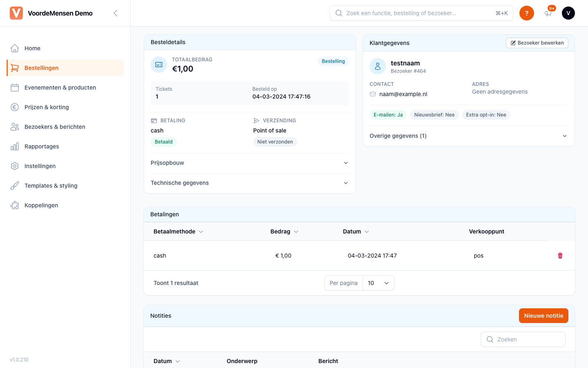Click the euro icon for Prijzen
The width and height of the screenshot is (588, 368).
pos(15,107)
